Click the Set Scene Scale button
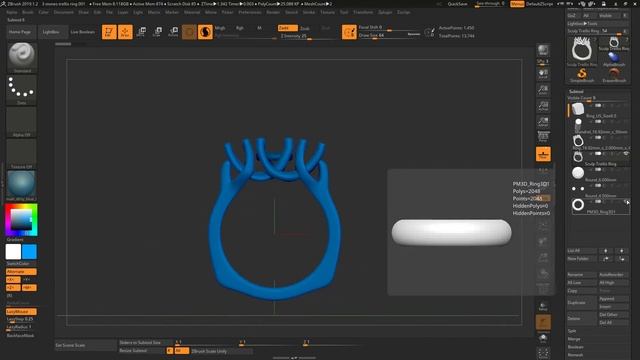The width and height of the screenshot is (640, 360). click(85, 345)
